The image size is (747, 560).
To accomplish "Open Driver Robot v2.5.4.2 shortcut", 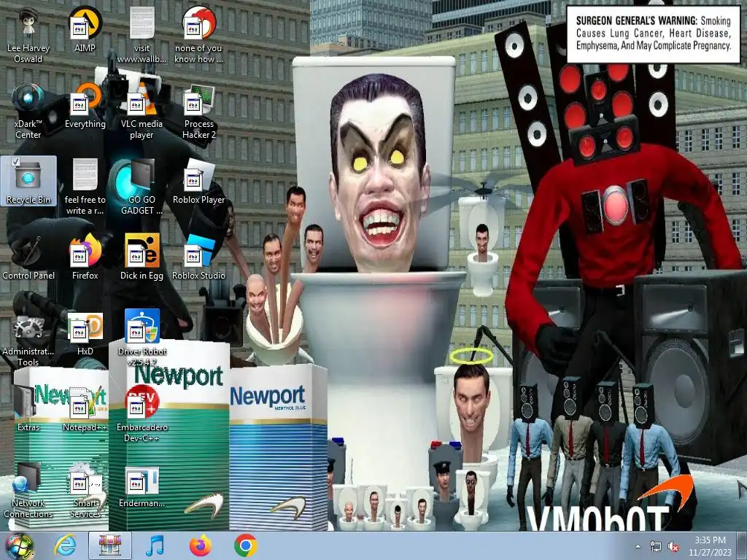I will [142, 338].
